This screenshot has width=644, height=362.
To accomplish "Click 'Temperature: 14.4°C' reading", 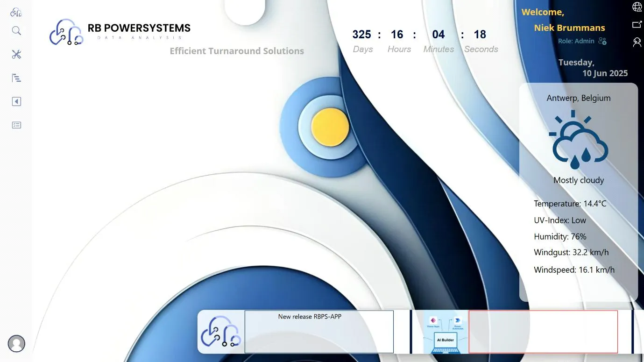I will 570,204.
